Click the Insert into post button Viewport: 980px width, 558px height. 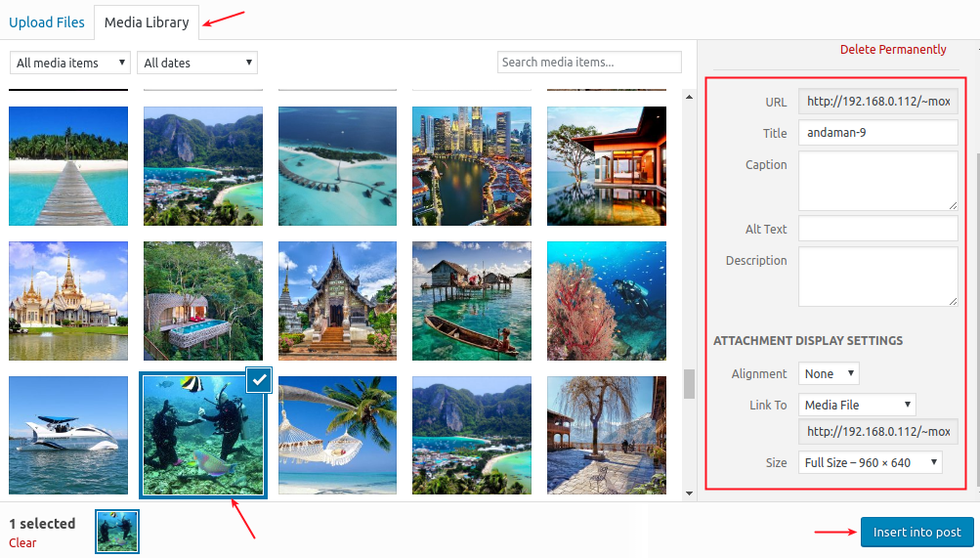coord(916,532)
